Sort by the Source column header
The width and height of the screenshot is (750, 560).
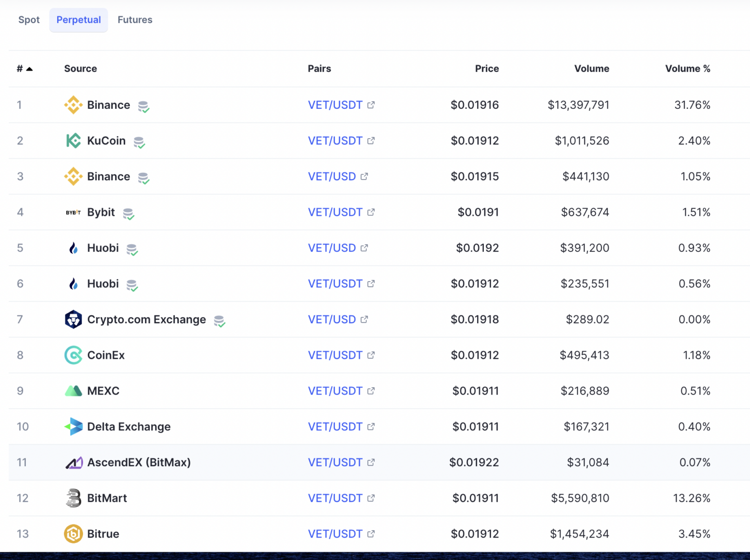click(81, 69)
